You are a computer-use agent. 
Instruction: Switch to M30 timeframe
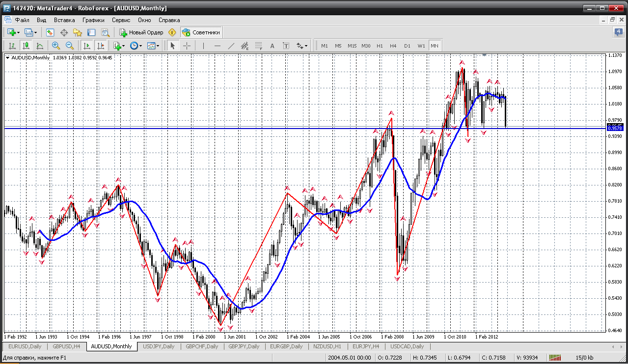pyautogui.click(x=366, y=46)
